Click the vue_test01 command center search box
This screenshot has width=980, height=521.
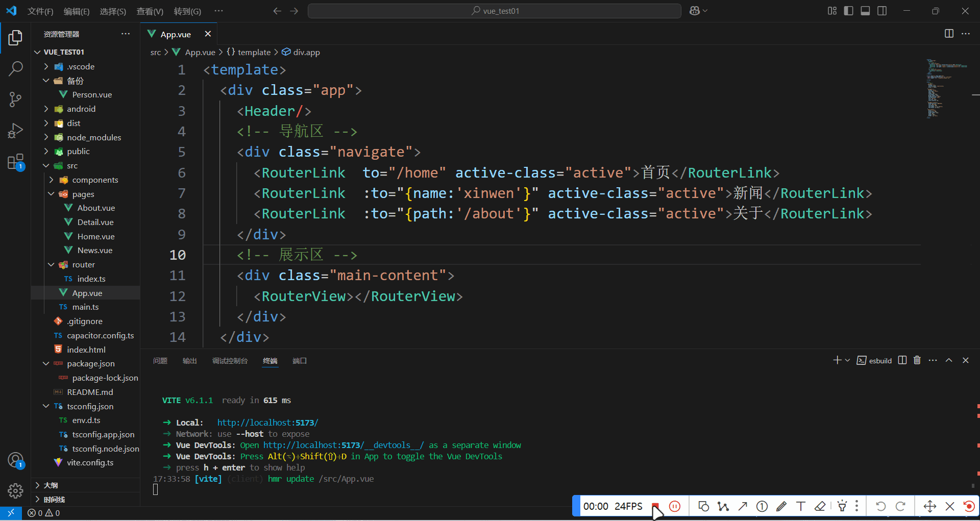[x=494, y=11]
